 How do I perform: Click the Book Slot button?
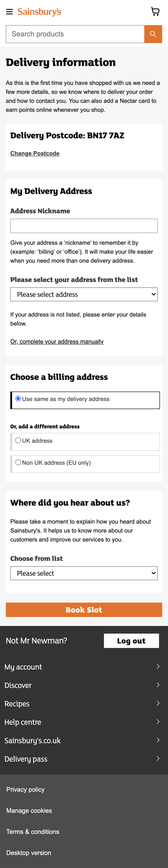point(84,610)
